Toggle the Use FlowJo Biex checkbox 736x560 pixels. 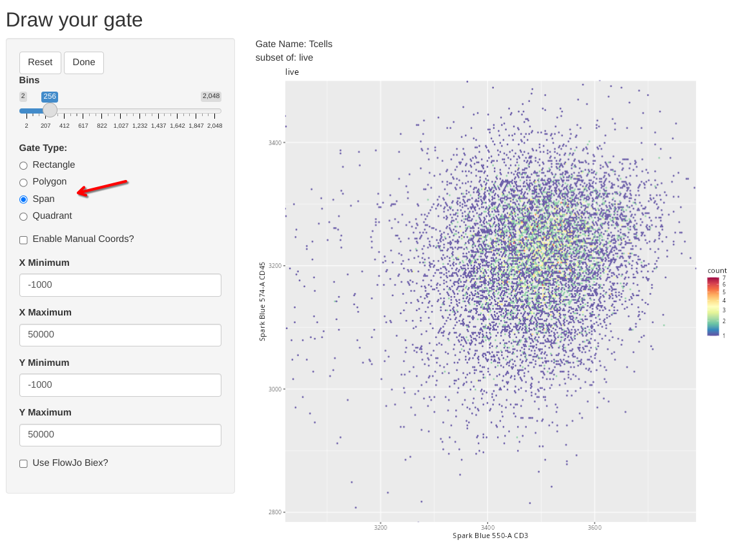24,463
